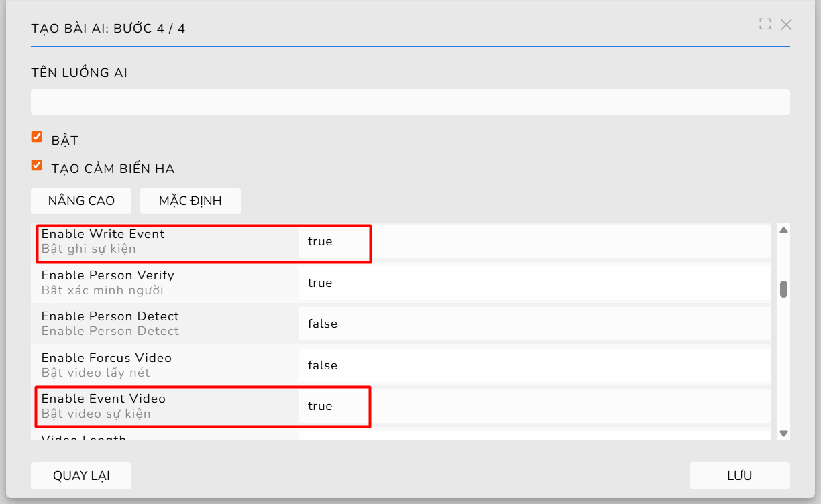The image size is (821, 504).
Task: Click the scroll up arrow in settings list
Action: coord(783,230)
